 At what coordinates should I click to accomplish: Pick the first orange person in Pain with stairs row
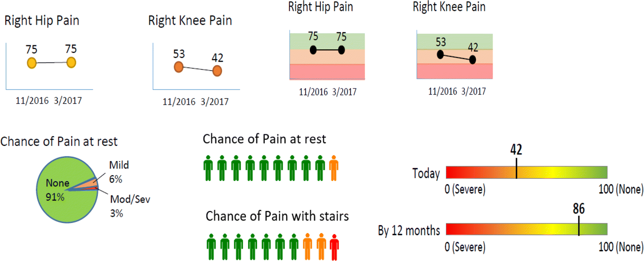pos(307,247)
